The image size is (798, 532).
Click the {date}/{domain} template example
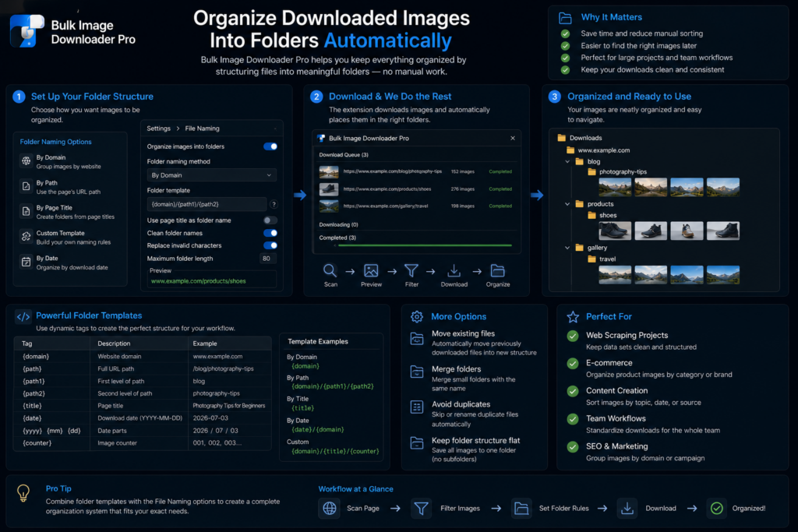(x=318, y=430)
